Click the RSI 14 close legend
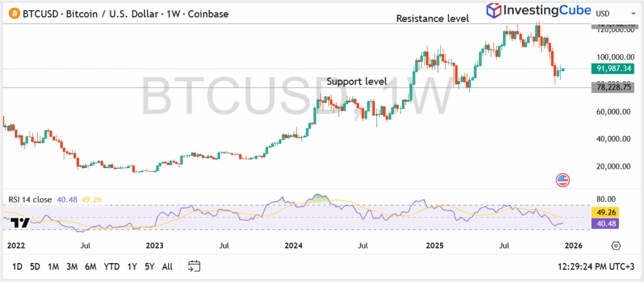 coord(30,200)
